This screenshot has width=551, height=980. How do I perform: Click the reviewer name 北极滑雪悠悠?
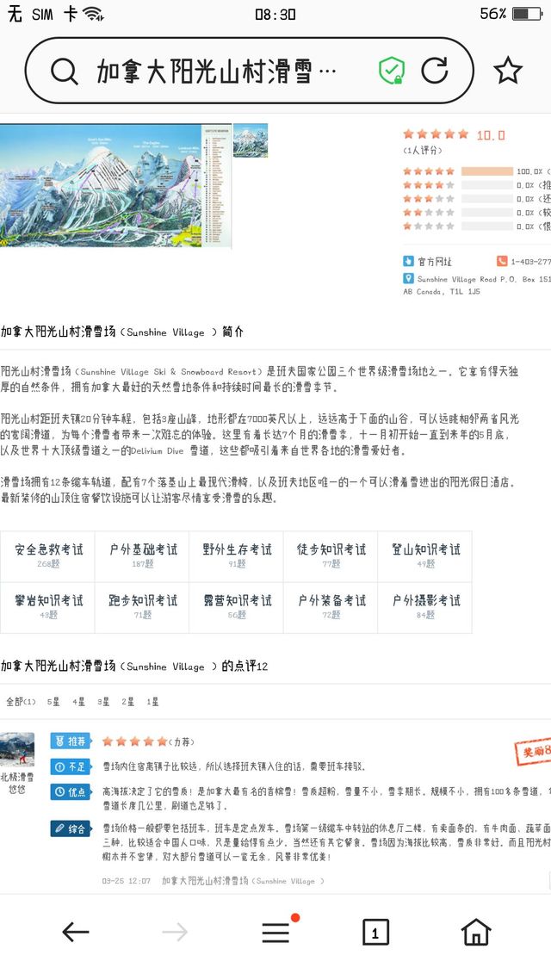pyautogui.click(x=17, y=783)
